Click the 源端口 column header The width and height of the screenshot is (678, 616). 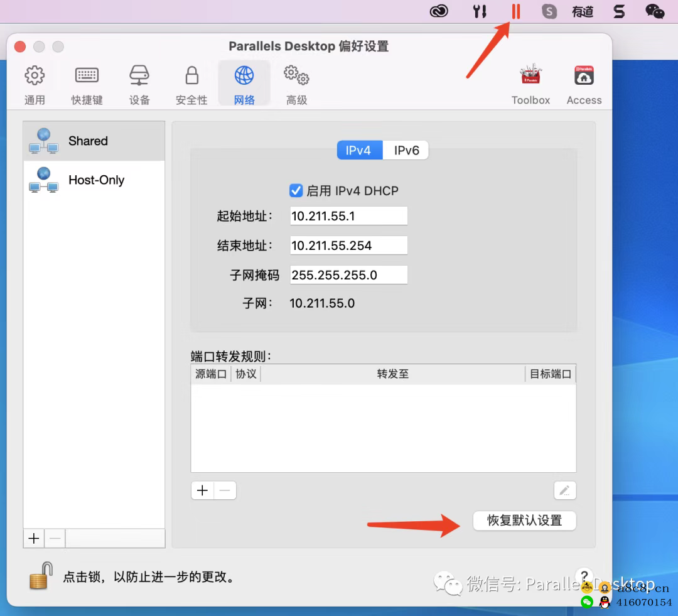211,374
